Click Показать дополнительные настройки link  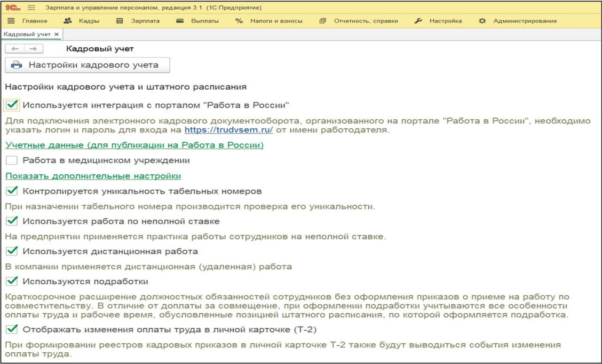coord(93,176)
